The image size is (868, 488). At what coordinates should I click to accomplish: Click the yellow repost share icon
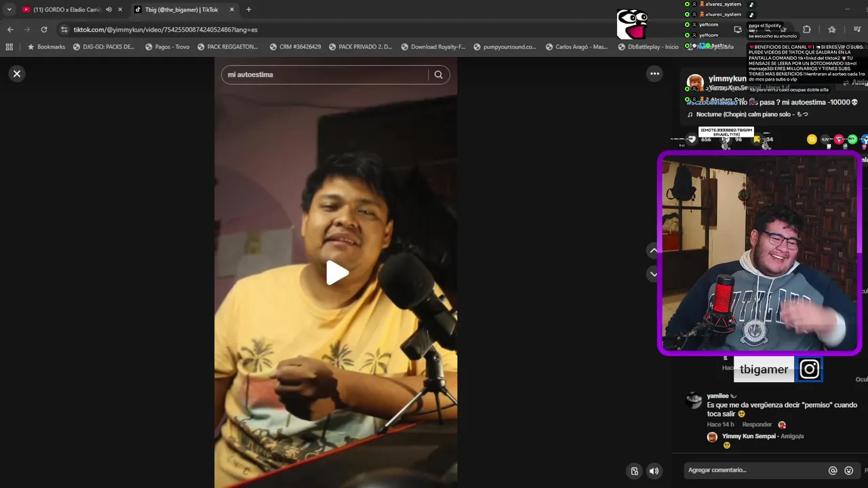(x=812, y=140)
